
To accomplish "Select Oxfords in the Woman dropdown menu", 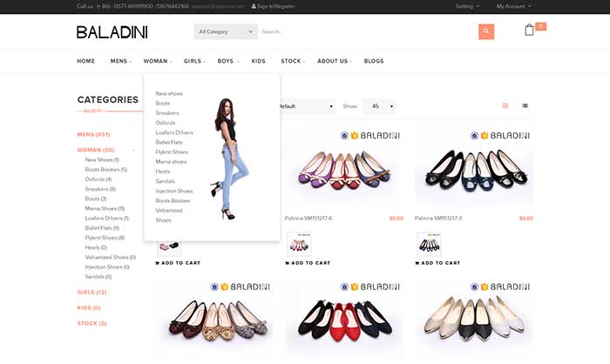I will coord(166,123).
